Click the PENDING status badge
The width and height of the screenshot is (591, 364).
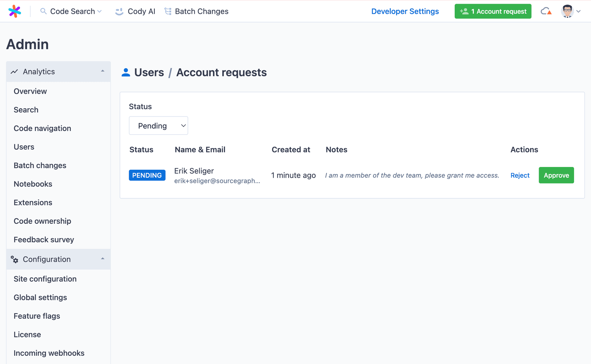point(147,175)
